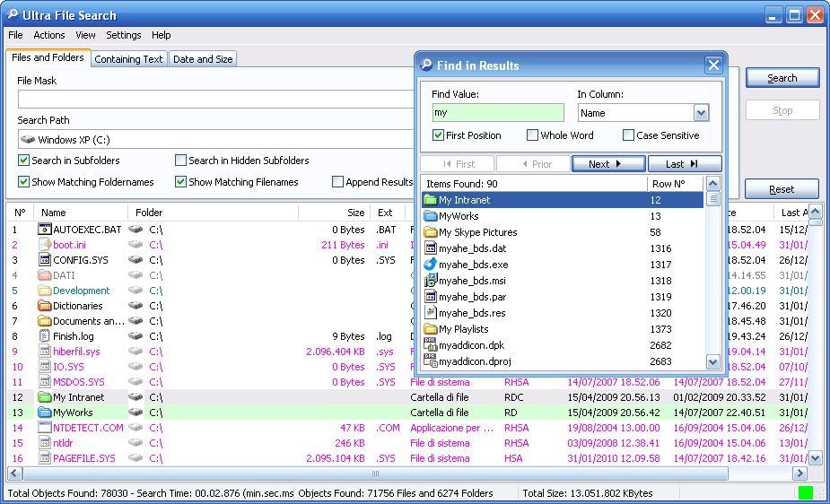The image size is (830, 504).
Task: Toggle Search in Subfolders checkbox
Action: 23,160
